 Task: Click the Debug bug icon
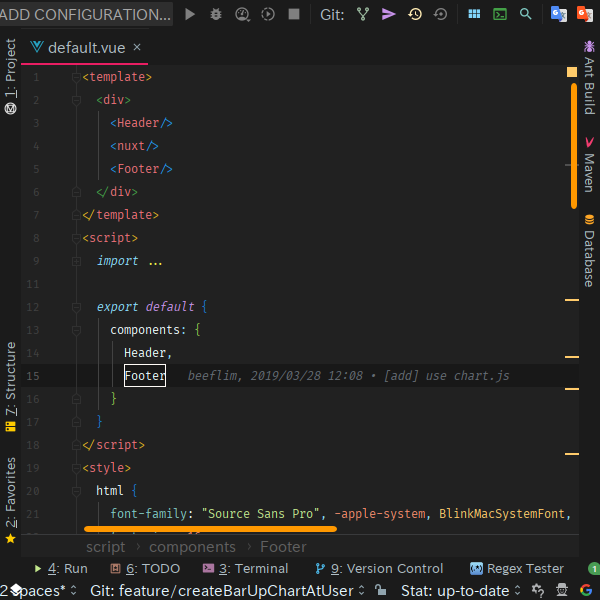(x=216, y=15)
